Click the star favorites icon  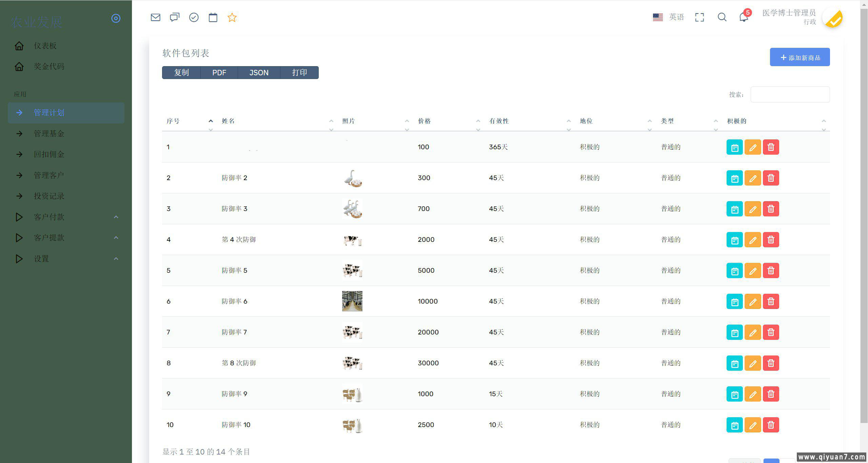tap(232, 17)
